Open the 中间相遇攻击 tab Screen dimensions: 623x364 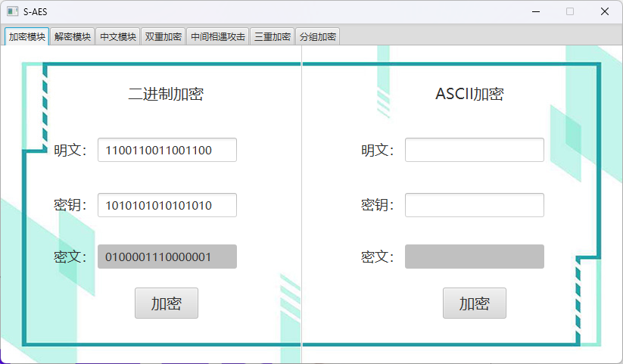217,36
